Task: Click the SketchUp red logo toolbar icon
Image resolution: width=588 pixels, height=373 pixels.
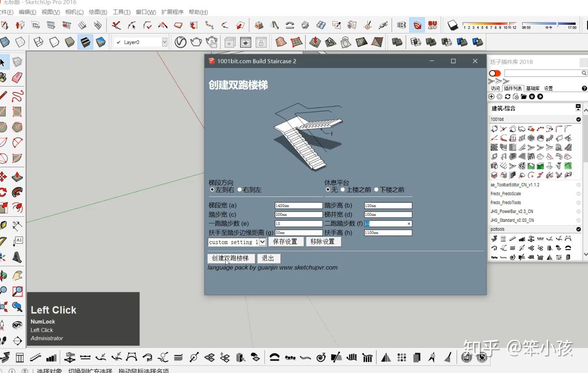Action: pyautogui.click(x=417, y=25)
